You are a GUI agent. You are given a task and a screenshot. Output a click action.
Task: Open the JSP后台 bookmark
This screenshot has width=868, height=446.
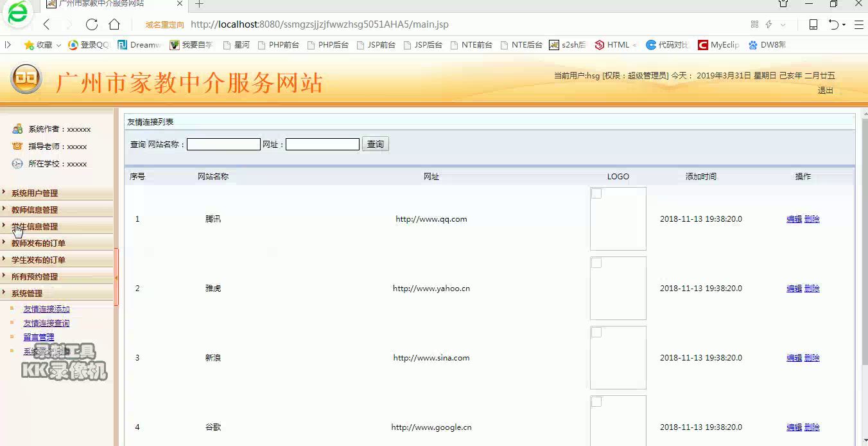point(422,45)
